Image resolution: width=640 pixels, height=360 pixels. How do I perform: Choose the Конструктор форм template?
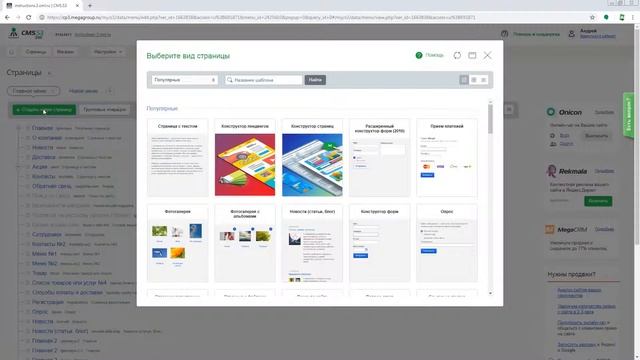380,243
